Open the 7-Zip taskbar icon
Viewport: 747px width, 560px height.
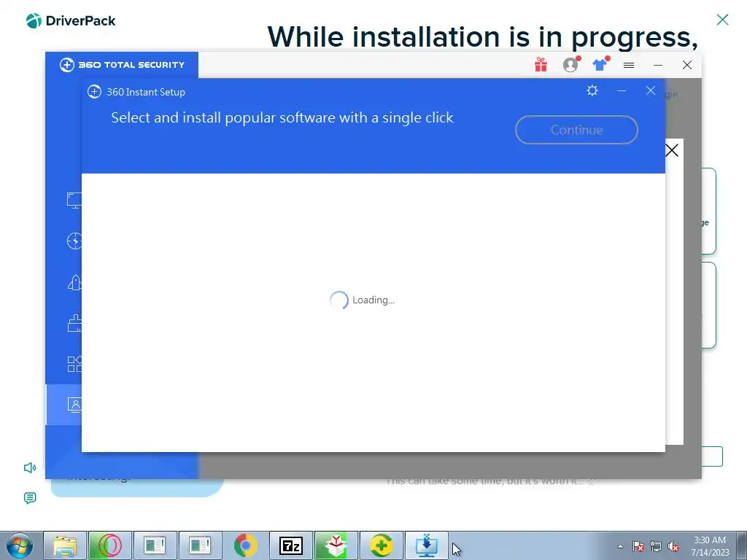tap(290, 545)
